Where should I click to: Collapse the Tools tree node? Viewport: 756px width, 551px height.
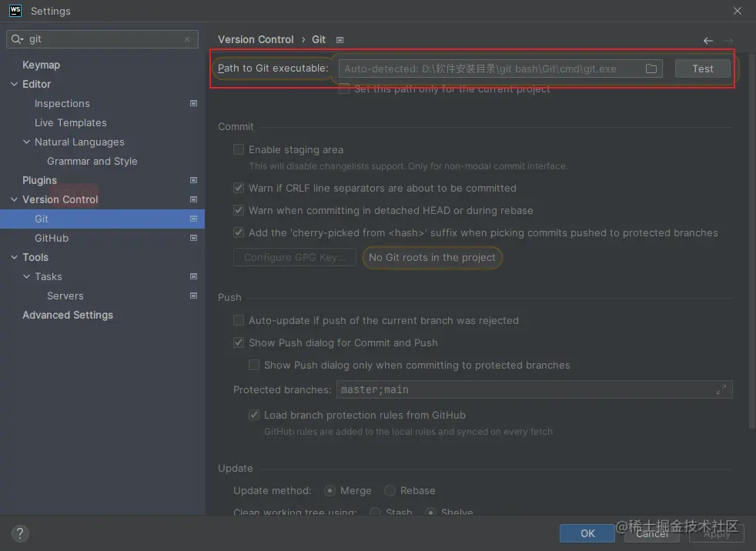[x=14, y=258]
